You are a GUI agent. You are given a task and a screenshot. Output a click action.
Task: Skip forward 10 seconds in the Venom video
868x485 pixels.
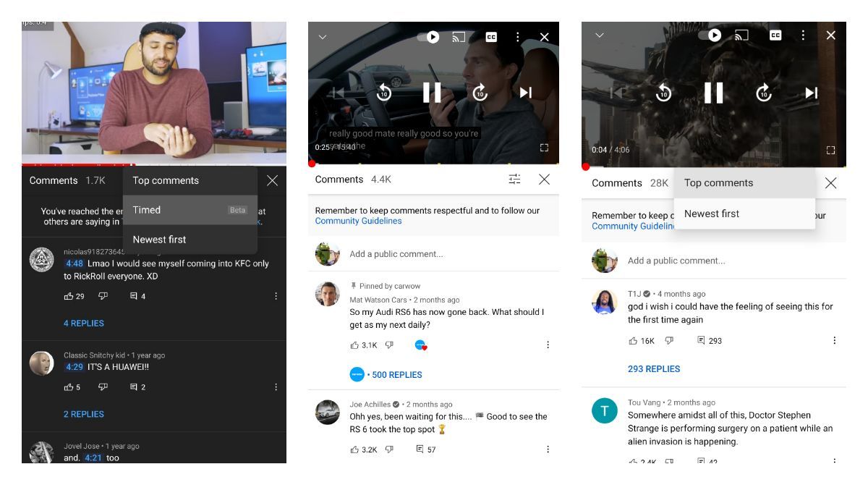[764, 93]
